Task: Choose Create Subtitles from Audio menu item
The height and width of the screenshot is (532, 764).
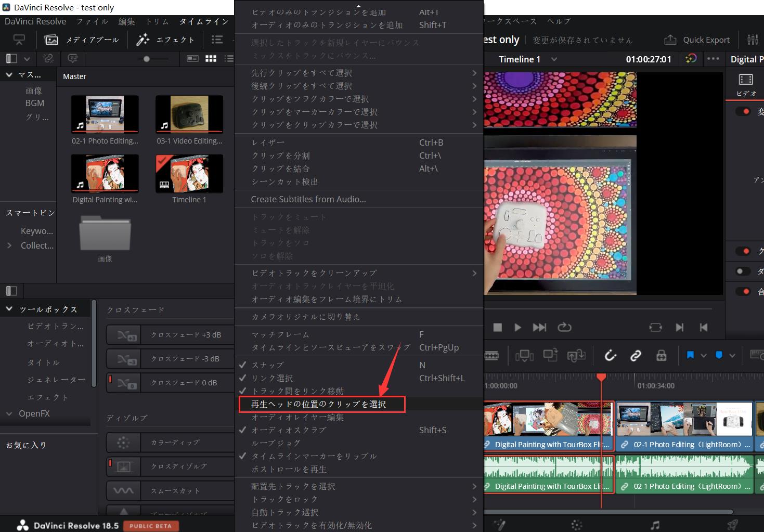Action: click(x=359, y=199)
